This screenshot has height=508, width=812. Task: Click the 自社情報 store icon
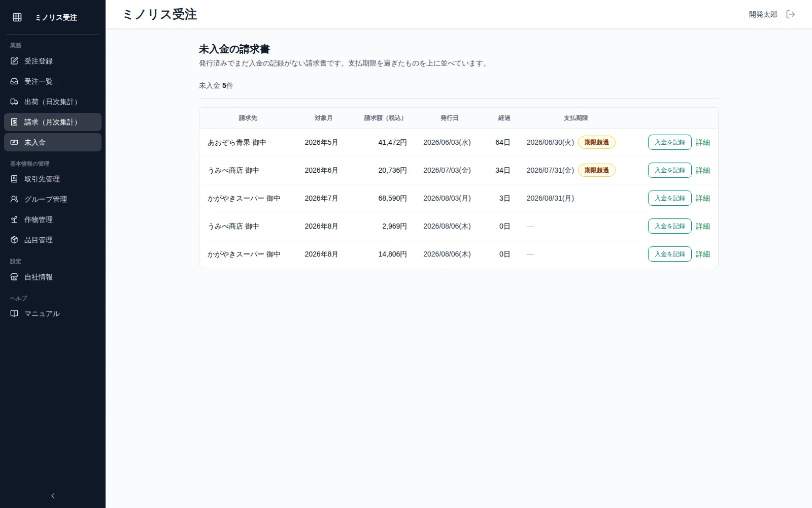click(x=14, y=277)
